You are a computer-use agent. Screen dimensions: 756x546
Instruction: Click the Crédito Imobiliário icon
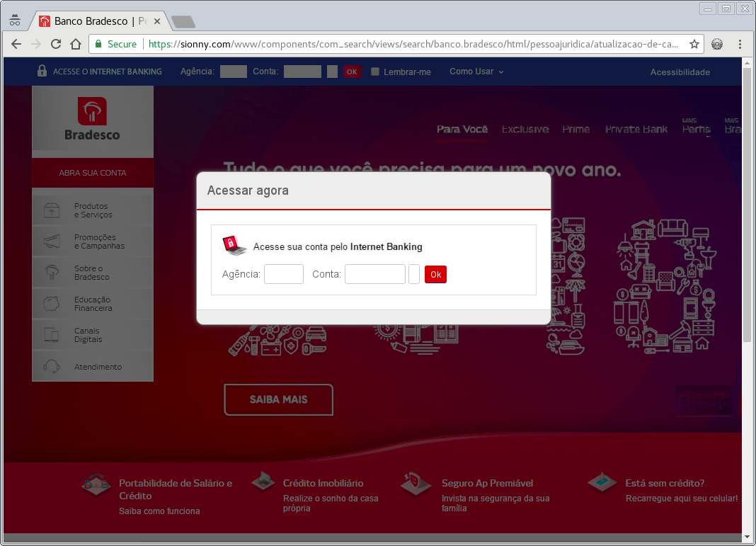point(263,481)
